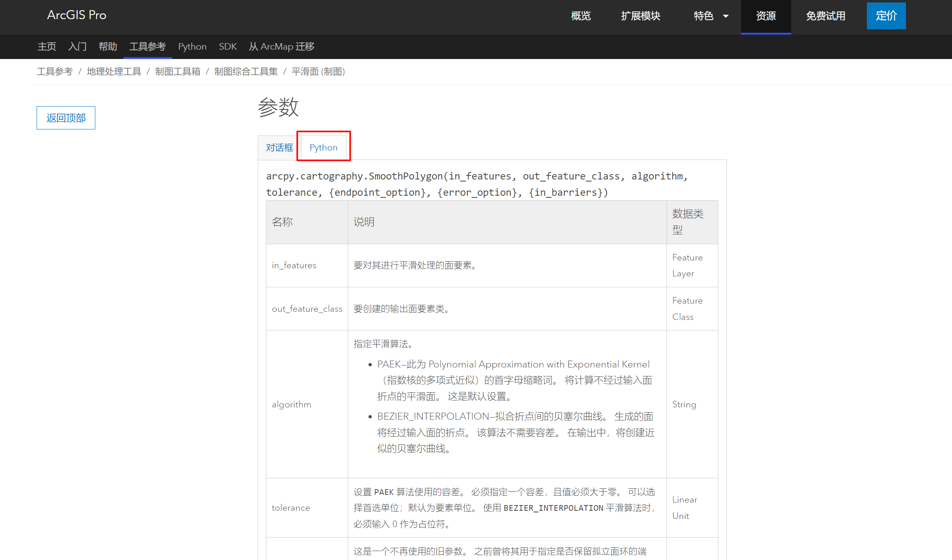The height and width of the screenshot is (560, 952).
Task: Click the String data type cell
Action: pyautogui.click(x=692, y=405)
